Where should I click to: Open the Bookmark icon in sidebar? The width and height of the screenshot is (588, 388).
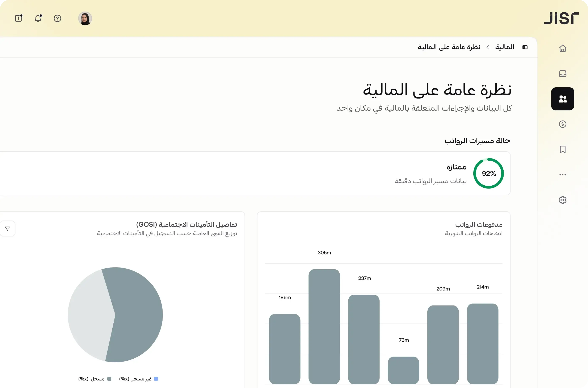563,149
